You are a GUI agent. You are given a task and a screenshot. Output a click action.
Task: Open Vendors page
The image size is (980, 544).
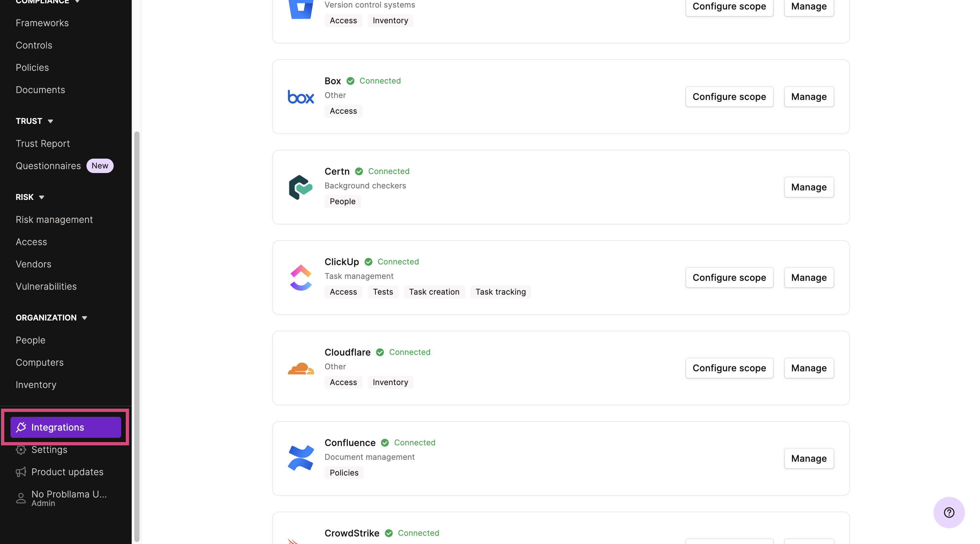tap(33, 264)
